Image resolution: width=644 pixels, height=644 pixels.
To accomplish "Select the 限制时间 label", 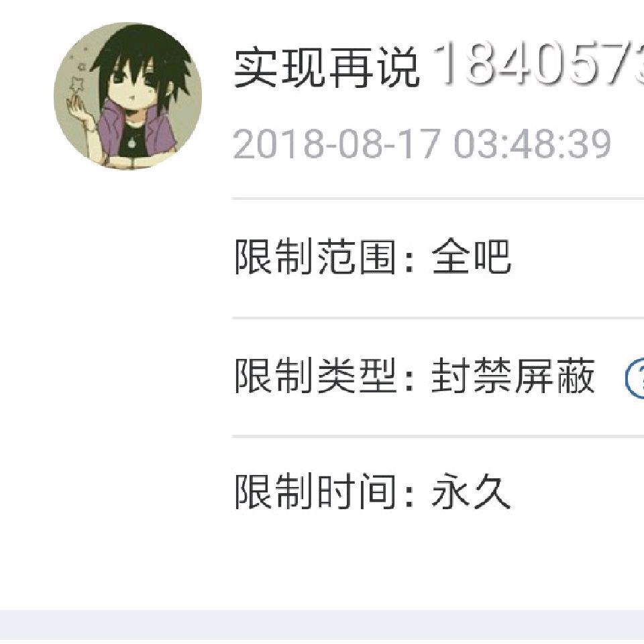I will pyautogui.click(x=315, y=492).
